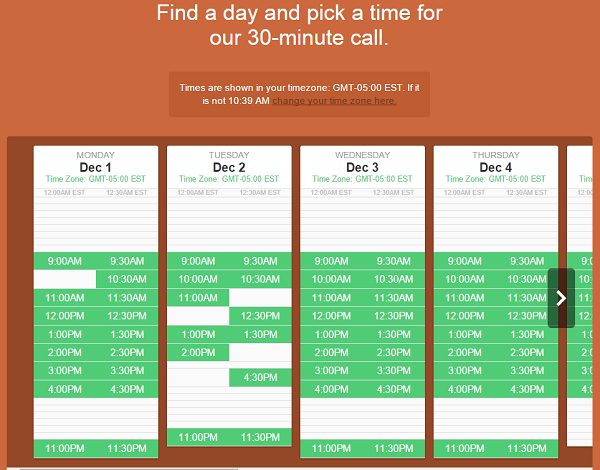Open the change your time zone link
600x470 pixels.
click(x=334, y=101)
